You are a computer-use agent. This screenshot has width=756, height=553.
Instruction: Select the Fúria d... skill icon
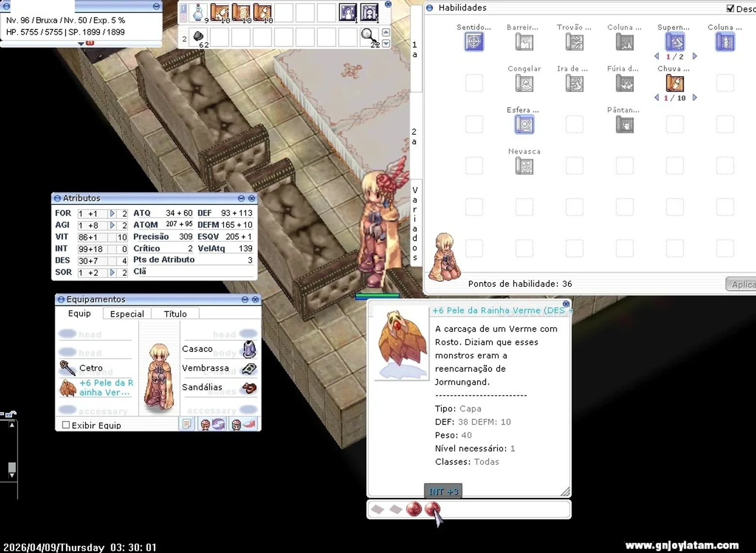coord(625,83)
